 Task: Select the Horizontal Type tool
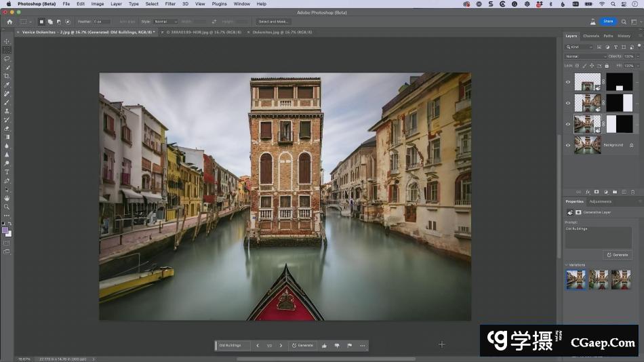tap(7, 172)
